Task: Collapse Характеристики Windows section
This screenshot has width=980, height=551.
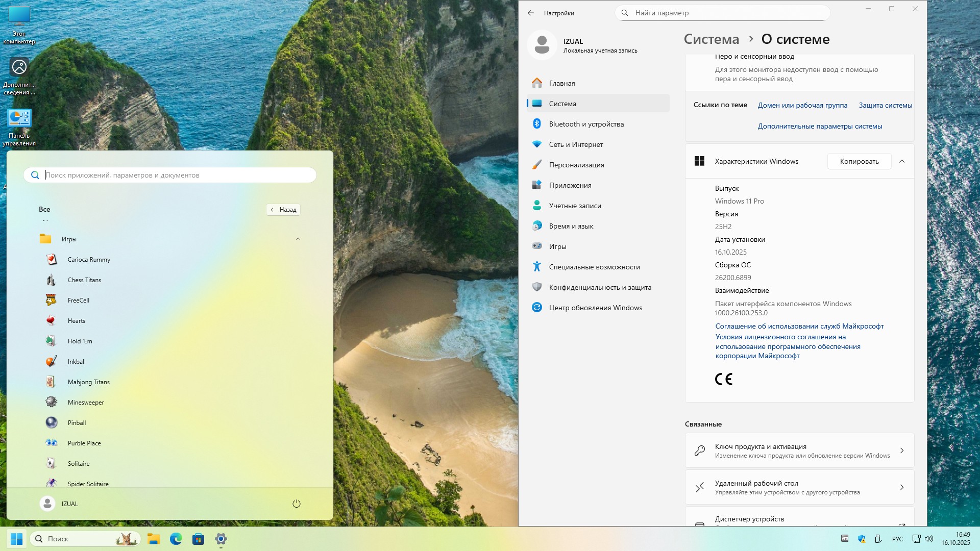Action: click(x=902, y=161)
